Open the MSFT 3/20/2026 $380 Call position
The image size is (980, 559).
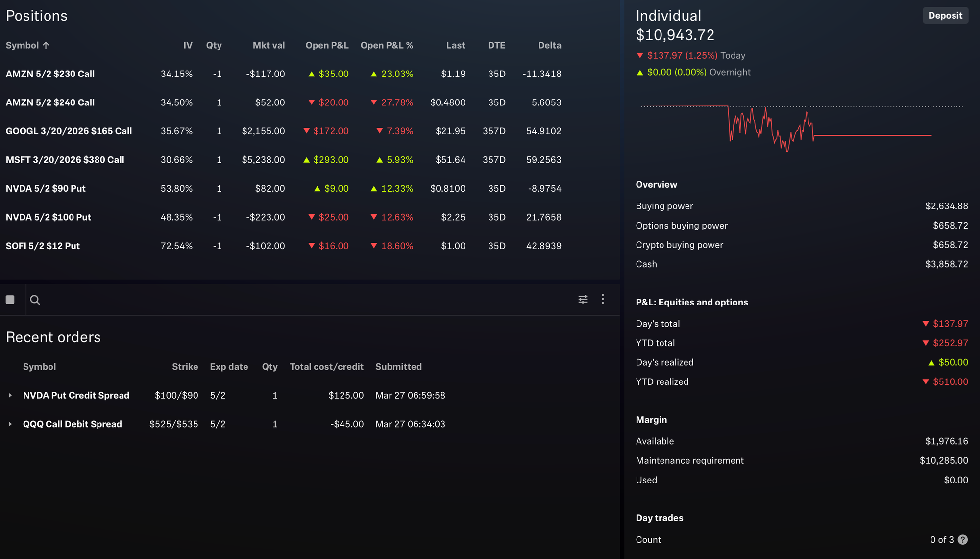point(65,160)
